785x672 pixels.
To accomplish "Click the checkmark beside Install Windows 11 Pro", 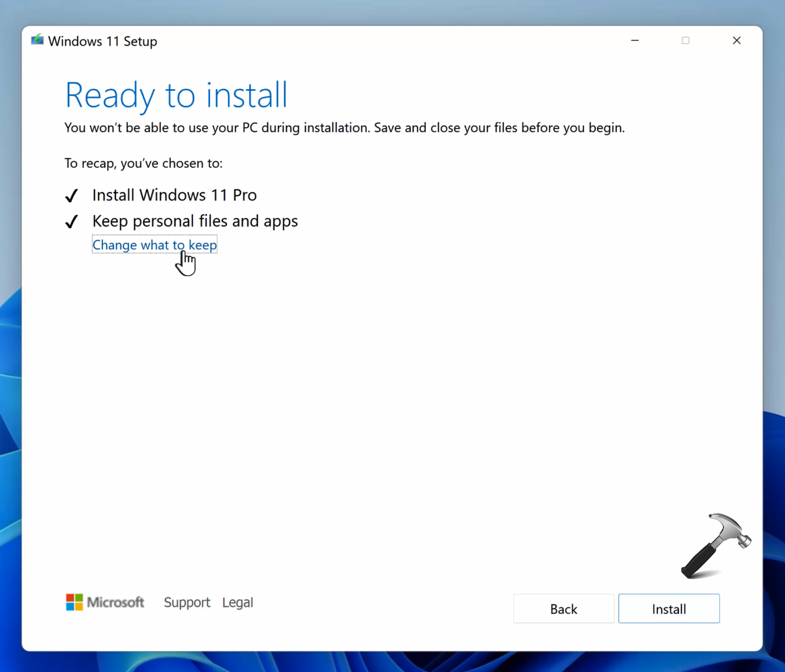I will [x=71, y=196].
